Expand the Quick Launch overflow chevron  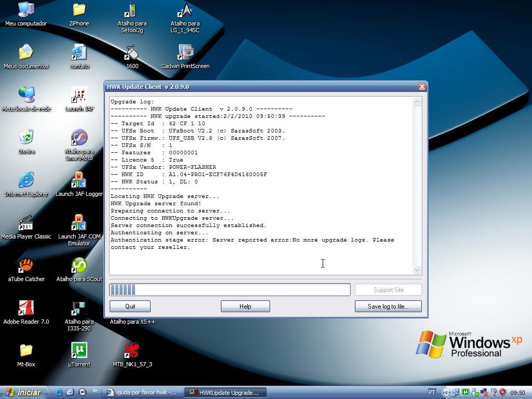tap(95, 391)
